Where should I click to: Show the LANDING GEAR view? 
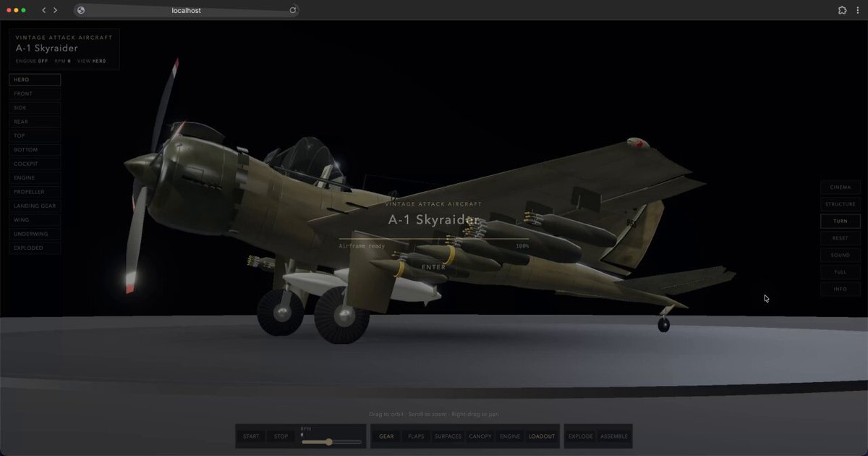(35, 206)
